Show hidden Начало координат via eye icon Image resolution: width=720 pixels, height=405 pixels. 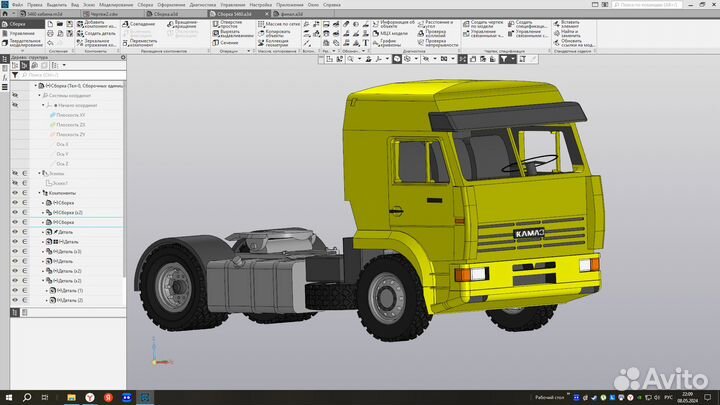(15, 105)
